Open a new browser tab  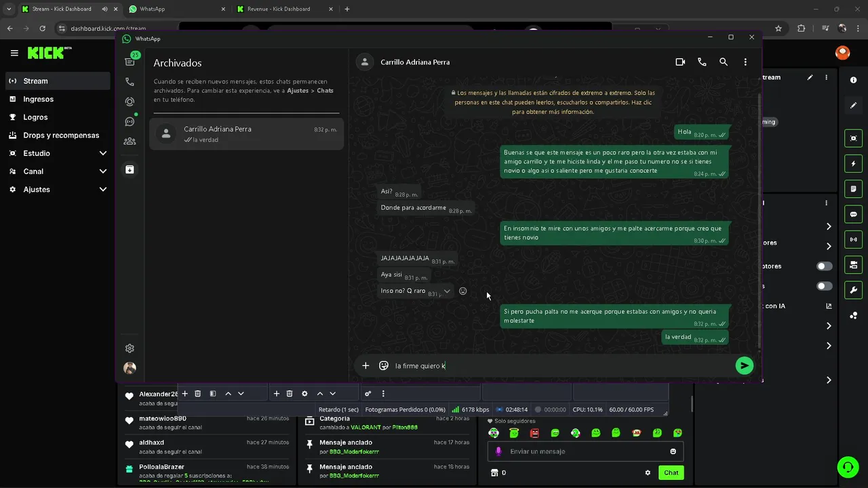pos(347,9)
